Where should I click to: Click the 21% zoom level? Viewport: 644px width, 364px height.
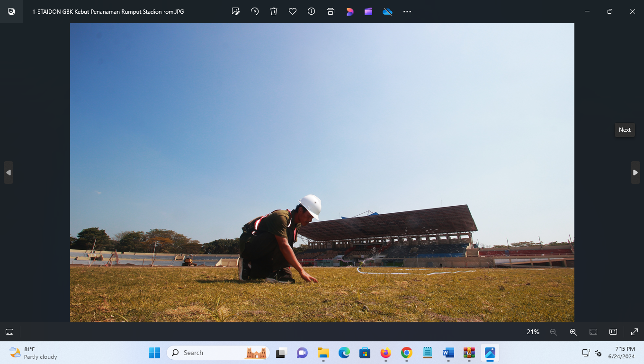click(x=533, y=332)
